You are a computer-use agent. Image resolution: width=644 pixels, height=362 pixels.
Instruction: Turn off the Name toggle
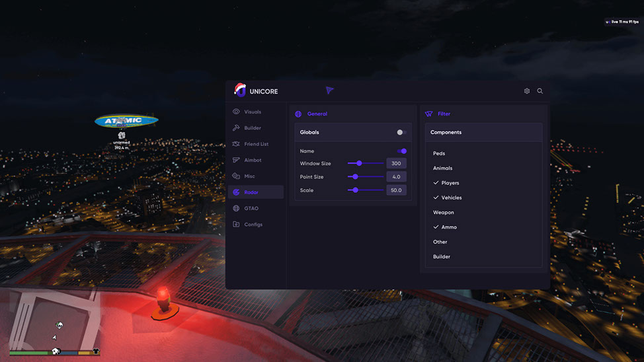click(402, 151)
